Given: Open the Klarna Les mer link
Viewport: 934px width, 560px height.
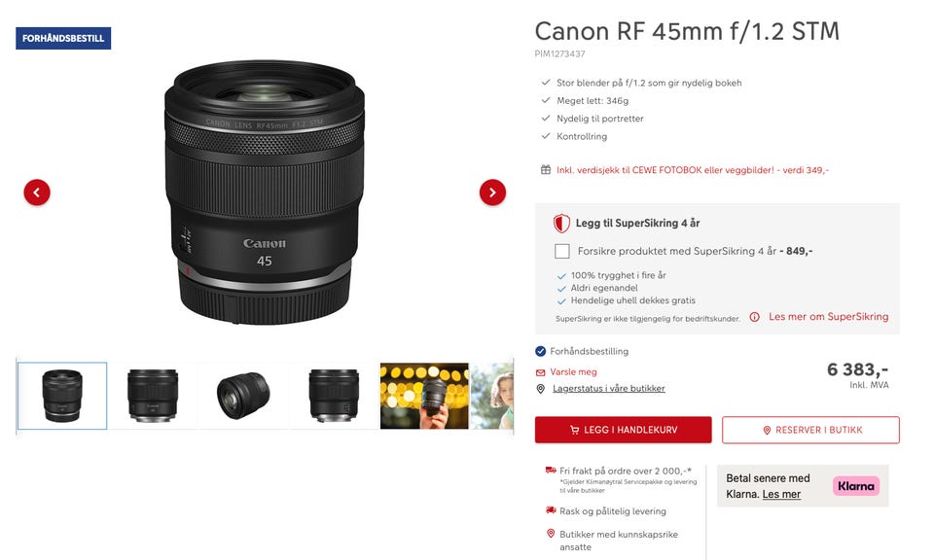Looking at the screenshot, I should (x=781, y=494).
